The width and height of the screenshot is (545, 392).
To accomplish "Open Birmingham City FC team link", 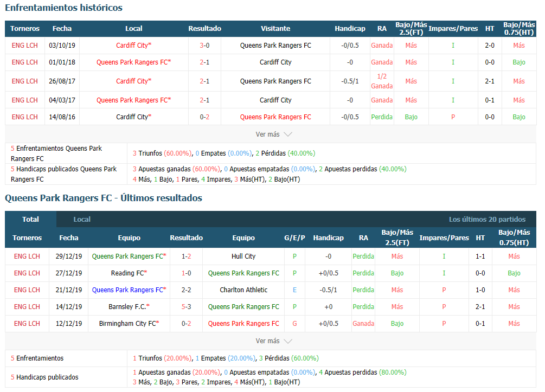I will tap(129, 324).
